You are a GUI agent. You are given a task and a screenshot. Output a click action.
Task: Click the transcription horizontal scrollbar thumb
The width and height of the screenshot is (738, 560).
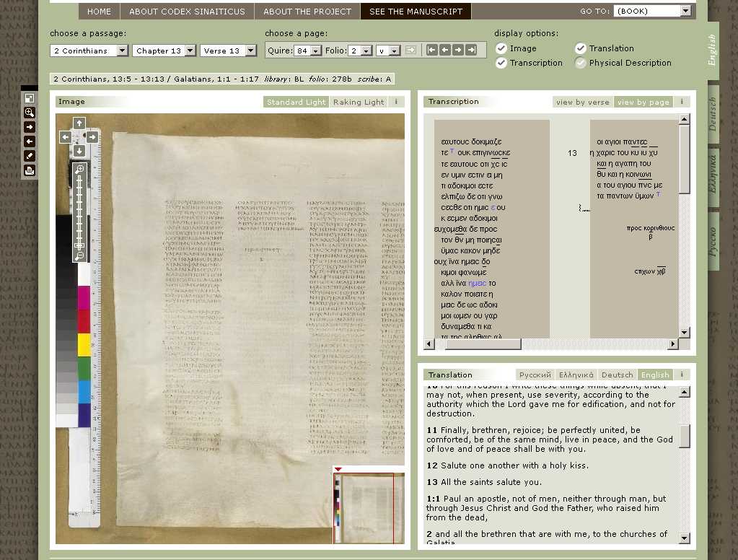tap(483, 344)
